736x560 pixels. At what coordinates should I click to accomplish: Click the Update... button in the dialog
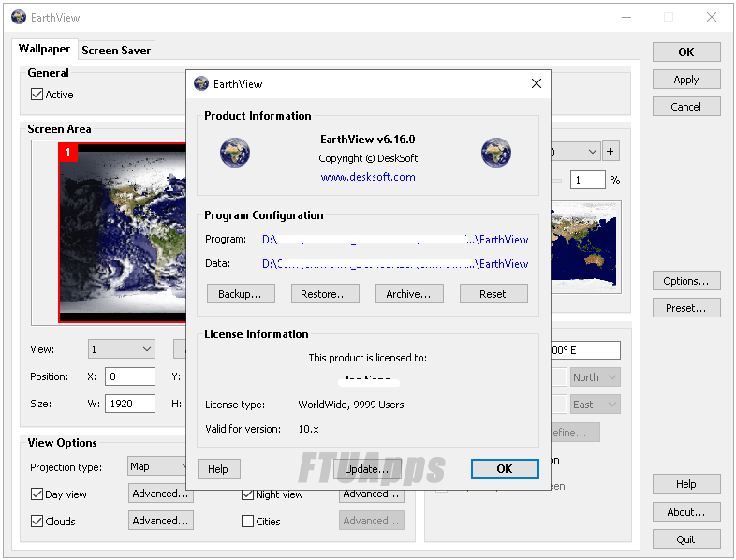pyautogui.click(x=366, y=469)
